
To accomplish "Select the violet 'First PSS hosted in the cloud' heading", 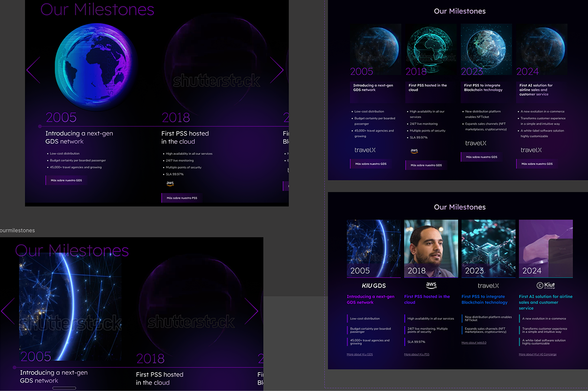I will click(427, 300).
